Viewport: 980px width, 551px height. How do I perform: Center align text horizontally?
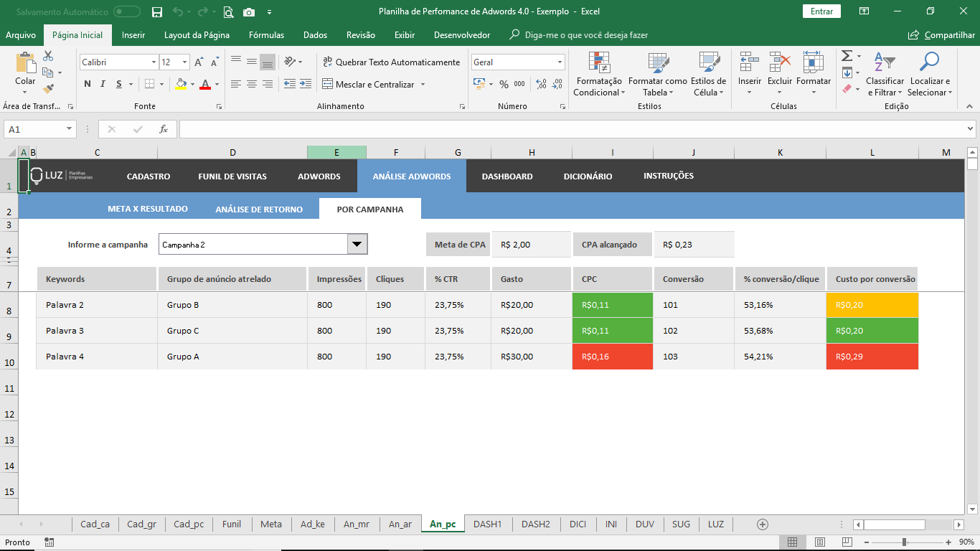(252, 84)
